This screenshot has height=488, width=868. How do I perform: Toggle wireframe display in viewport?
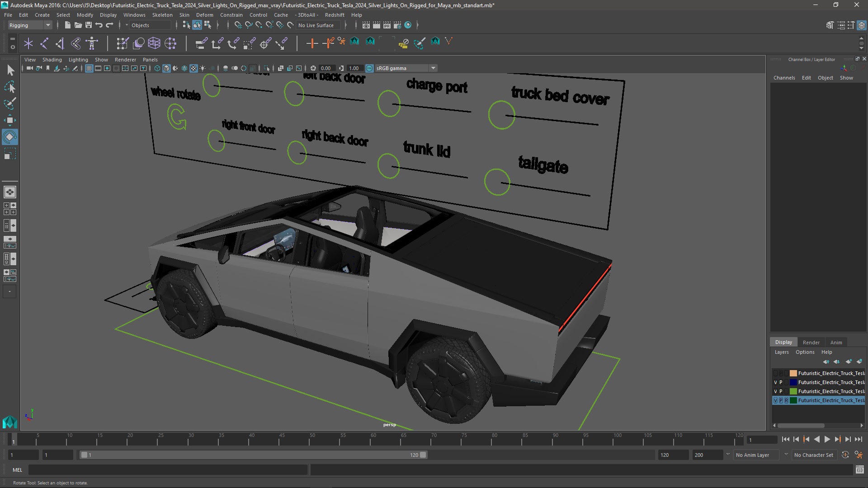[157, 68]
